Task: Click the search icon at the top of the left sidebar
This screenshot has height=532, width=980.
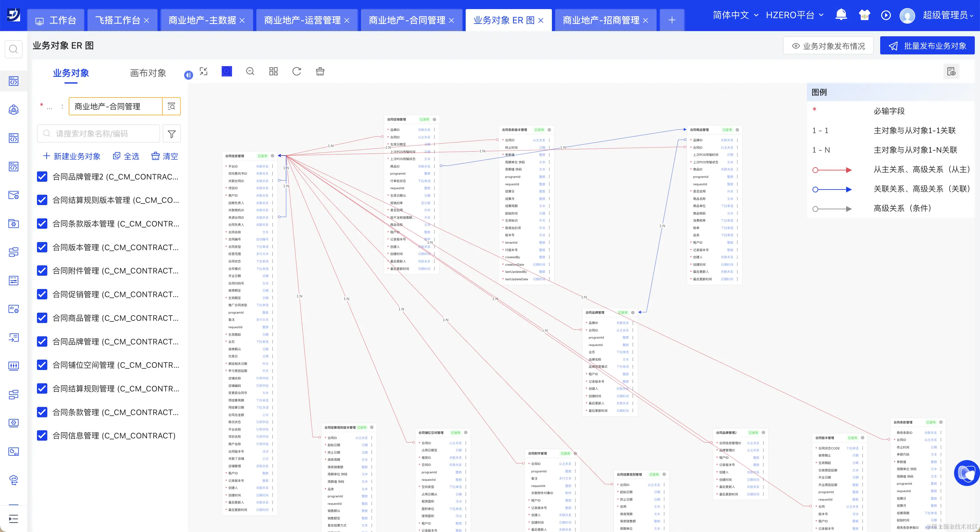Action: [13, 49]
